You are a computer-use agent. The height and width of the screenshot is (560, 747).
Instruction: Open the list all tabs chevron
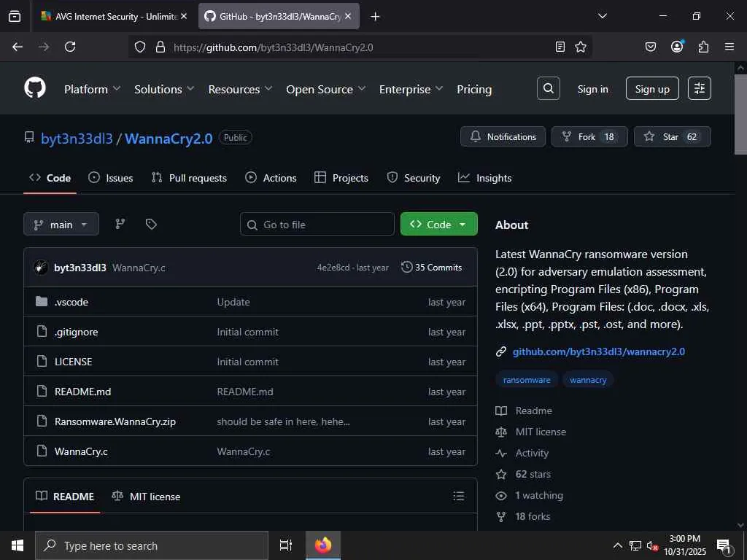click(602, 16)
